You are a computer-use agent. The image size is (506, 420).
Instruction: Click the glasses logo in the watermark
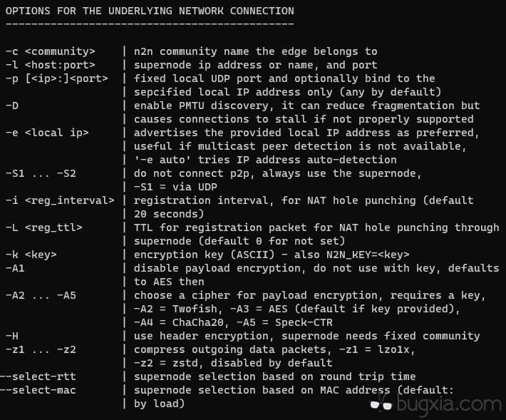[381, 404]
